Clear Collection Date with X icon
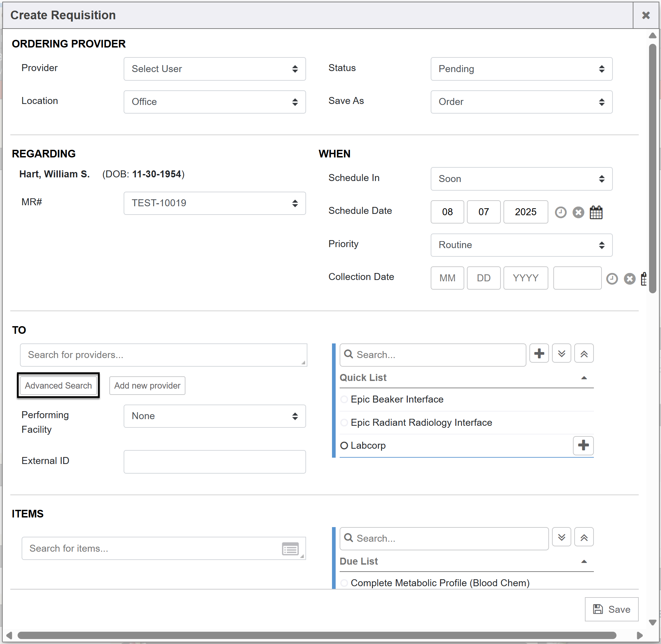Viewport: 661px width, 644px height. point(629,279)
